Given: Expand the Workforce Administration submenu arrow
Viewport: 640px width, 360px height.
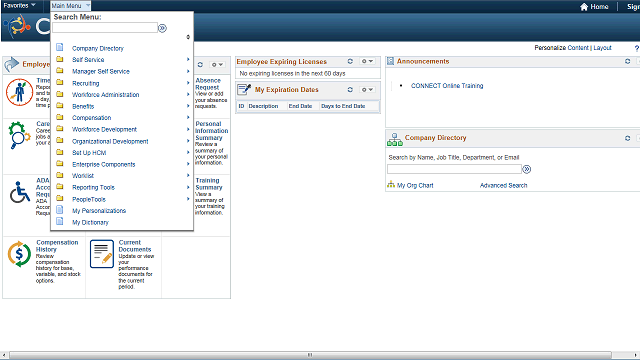Looking at the screenshot, I should pyautogui.click(x=188, y=94).
